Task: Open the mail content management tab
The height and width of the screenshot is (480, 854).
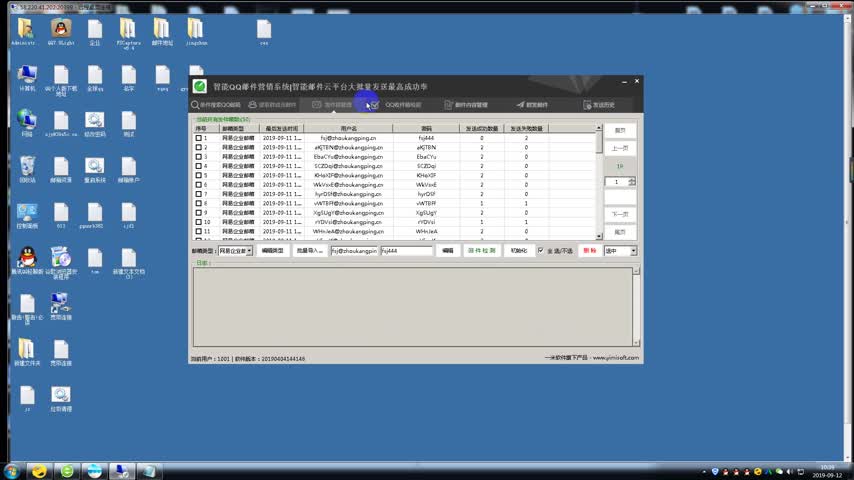Action: [466, 105]
